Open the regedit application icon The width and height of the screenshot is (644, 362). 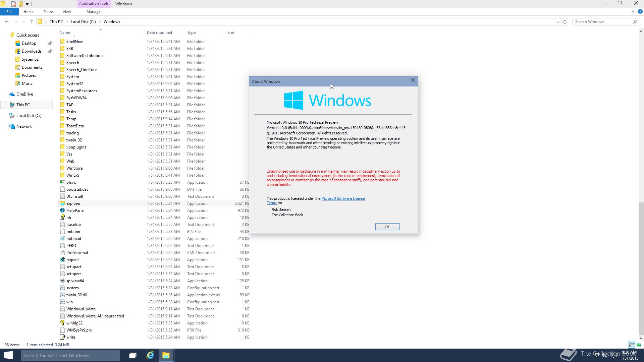[x=62, y=260]
